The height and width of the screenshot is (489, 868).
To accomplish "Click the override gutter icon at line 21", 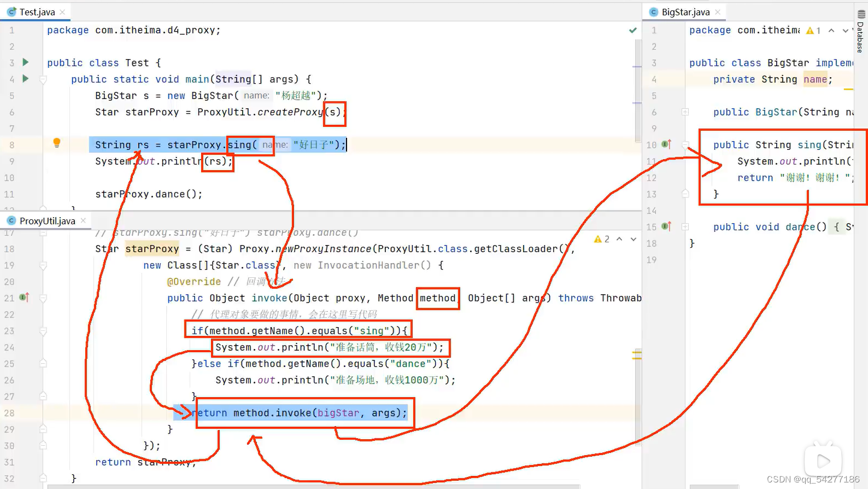I will [x=24, y=298].
